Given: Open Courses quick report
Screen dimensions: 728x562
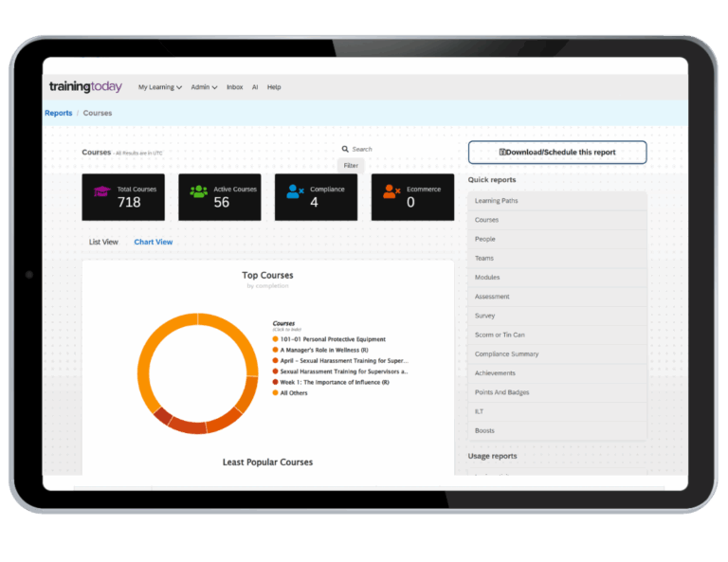Looking at the screenshot, I should [x=557, y=220].
